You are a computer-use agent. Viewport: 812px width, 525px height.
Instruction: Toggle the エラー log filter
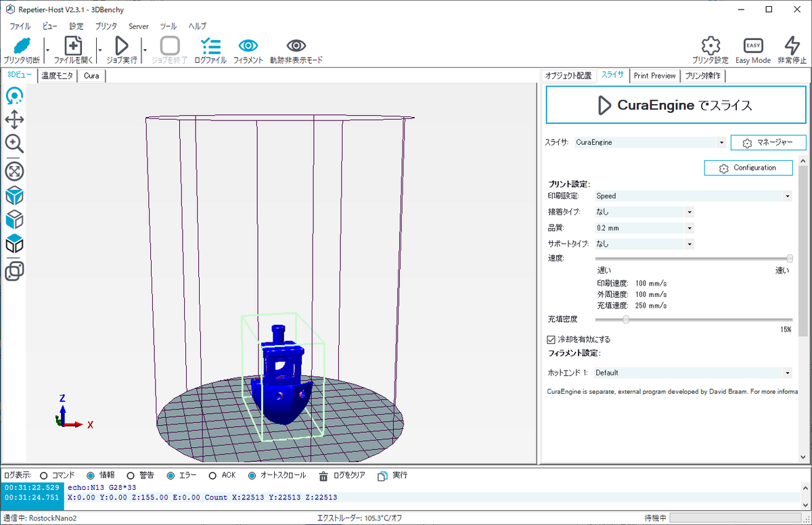point(171,476)
